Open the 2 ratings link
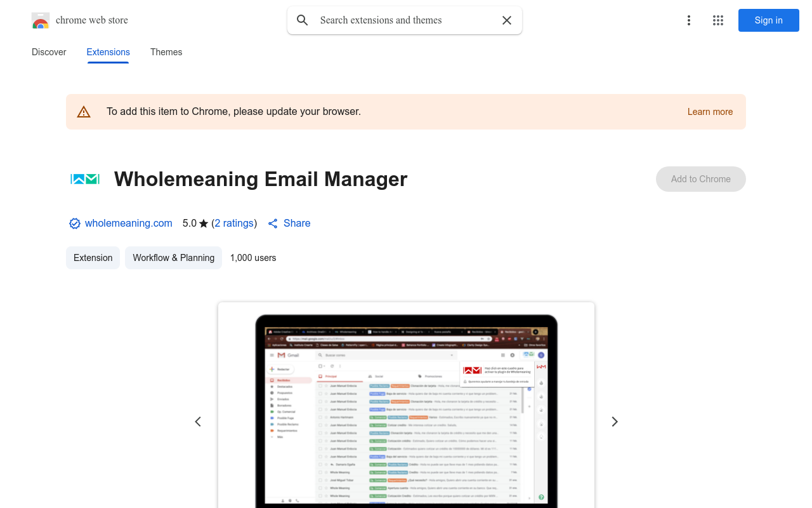This screenshot has width=812, height=508. (x=234, y=223)
